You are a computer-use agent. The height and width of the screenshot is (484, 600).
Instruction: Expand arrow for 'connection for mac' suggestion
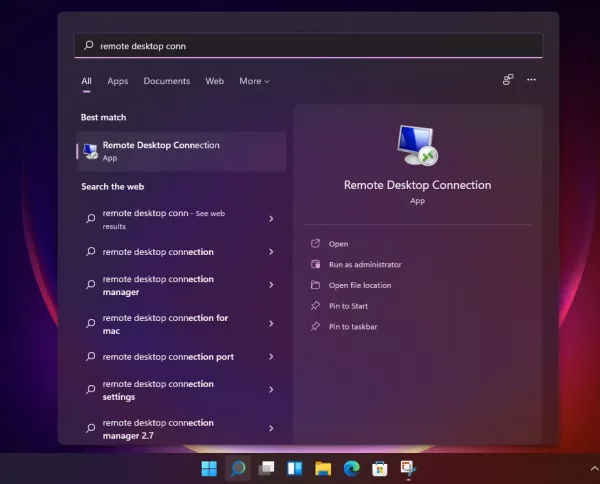(271, 324)
